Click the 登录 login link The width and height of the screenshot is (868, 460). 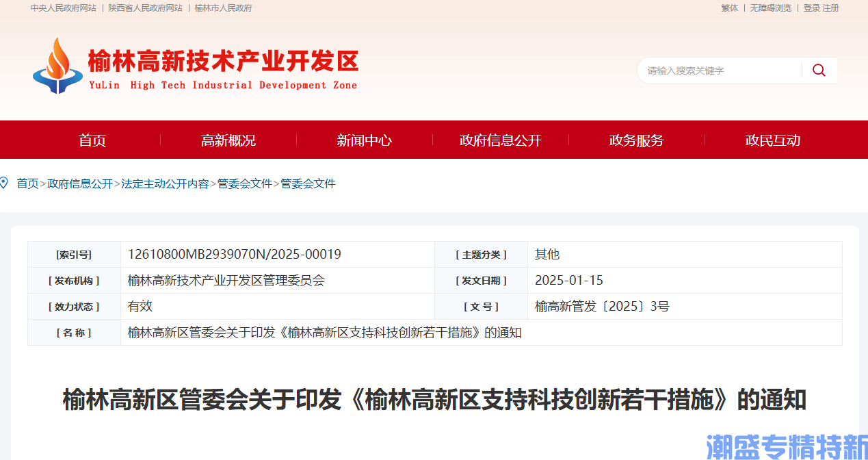click(811, 8)
